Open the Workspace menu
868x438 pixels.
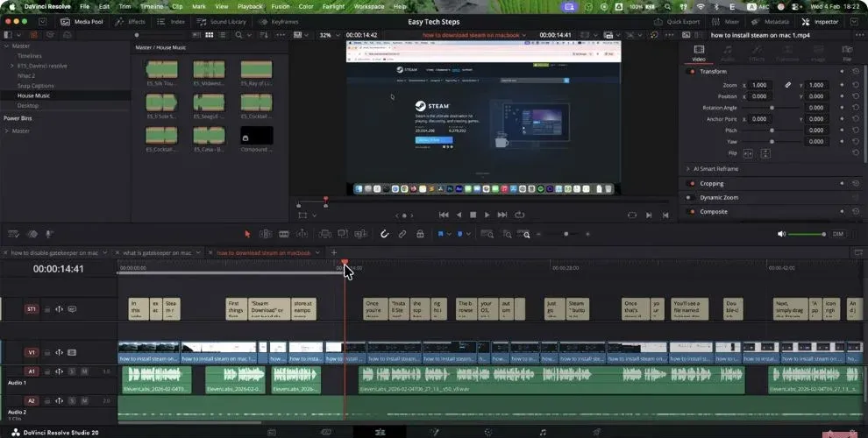coord(368,7)
